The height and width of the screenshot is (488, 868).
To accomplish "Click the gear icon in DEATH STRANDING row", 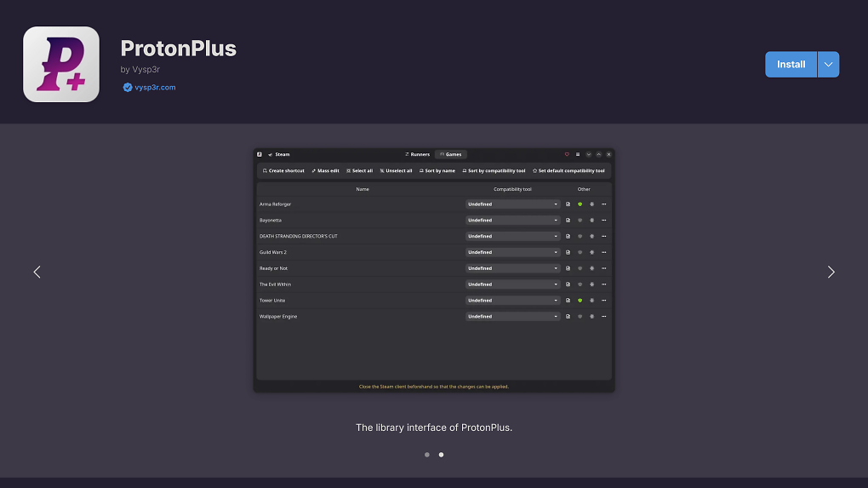I will point(591,237).
